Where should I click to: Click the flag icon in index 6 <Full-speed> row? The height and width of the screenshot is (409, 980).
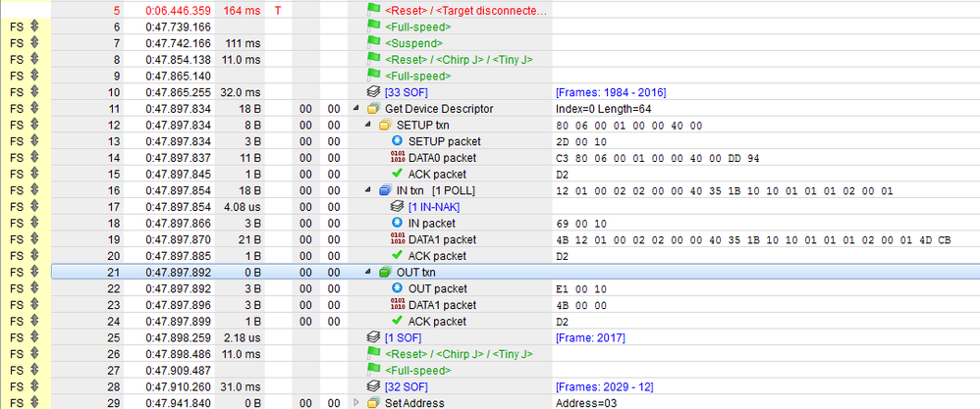(x=373, y=26)
